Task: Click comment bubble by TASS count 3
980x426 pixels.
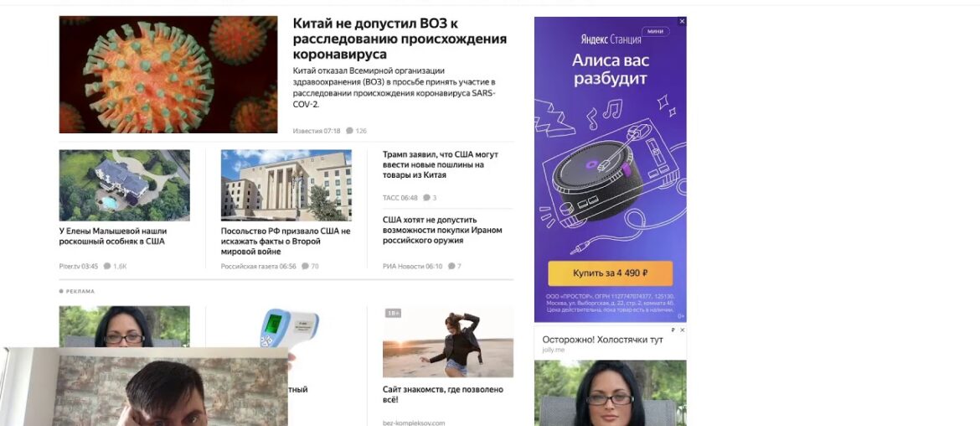Action: (426, 198)
